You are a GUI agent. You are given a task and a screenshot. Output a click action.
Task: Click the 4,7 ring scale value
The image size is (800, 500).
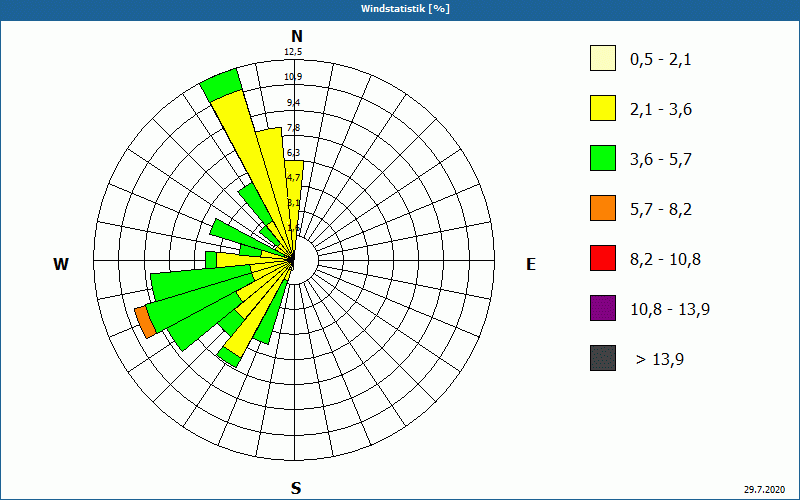click(293, 178)
